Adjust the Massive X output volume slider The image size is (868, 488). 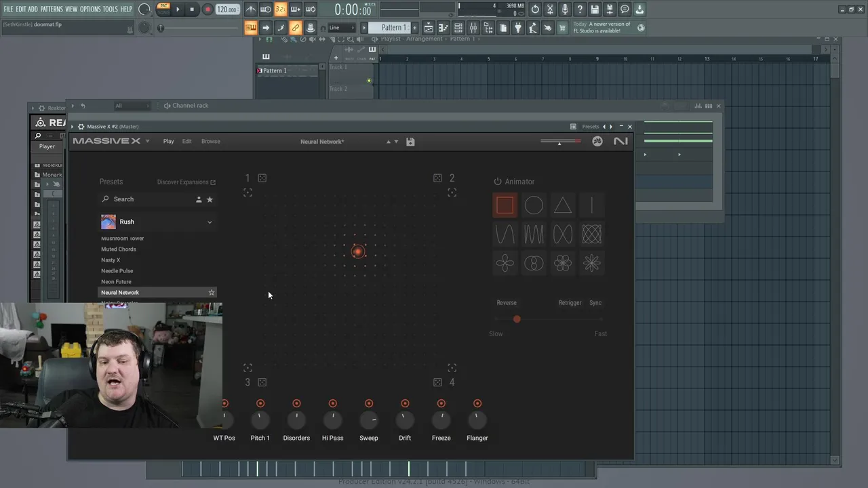(x=560, y=142)
